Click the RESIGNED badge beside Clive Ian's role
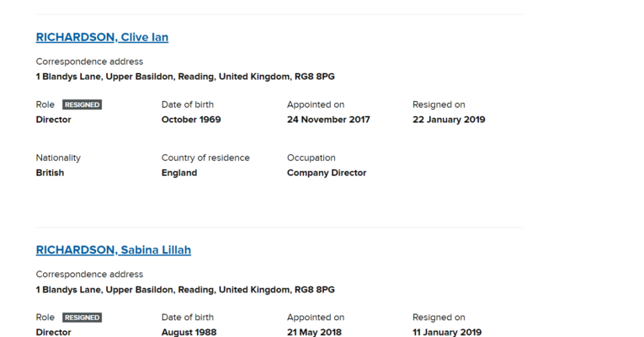The image size is (644, 337). [82, 104]
